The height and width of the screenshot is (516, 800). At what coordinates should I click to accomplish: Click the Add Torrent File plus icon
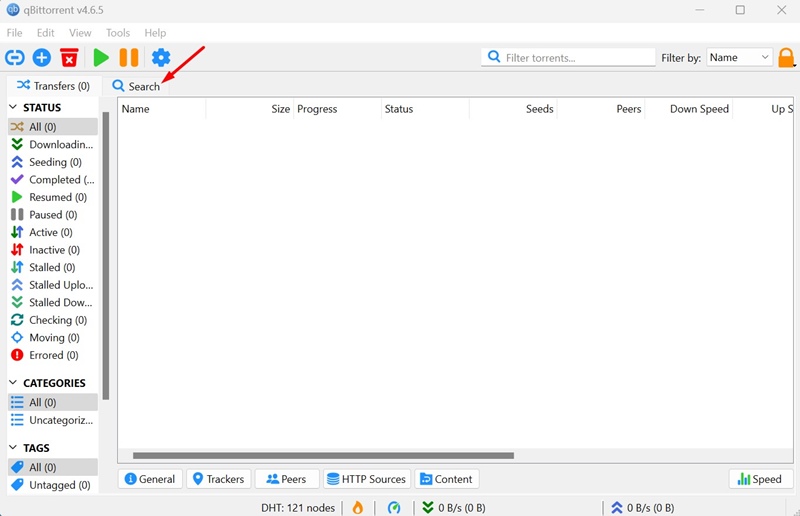(x=42, y=58)
